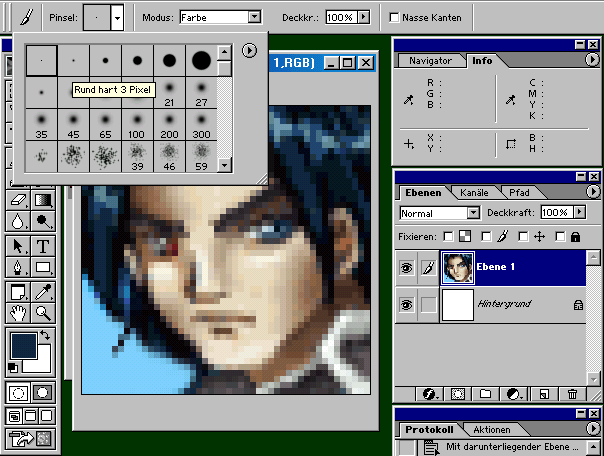Viewport: 604px width, 456px height.
Task: Create a new layer set folder
Action: pyautogui.click(x=485, y=394)
